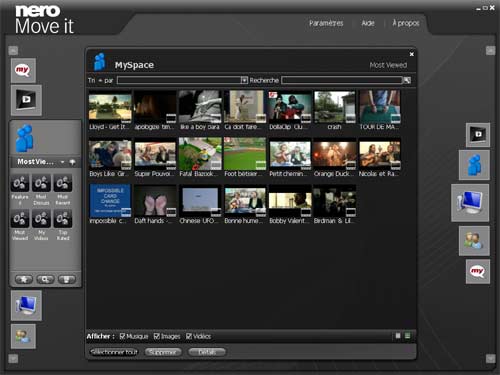The height and width of the screenshot is (375, 500).
Task: Click the Sélectionner tout button
Action: [x=114, y=352]
